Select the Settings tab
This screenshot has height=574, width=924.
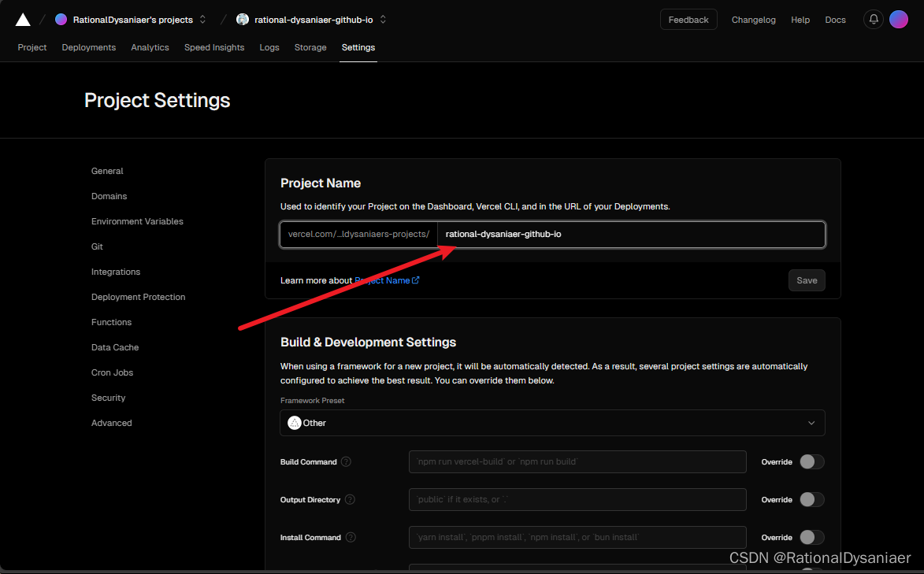click(x=358, y=47)
